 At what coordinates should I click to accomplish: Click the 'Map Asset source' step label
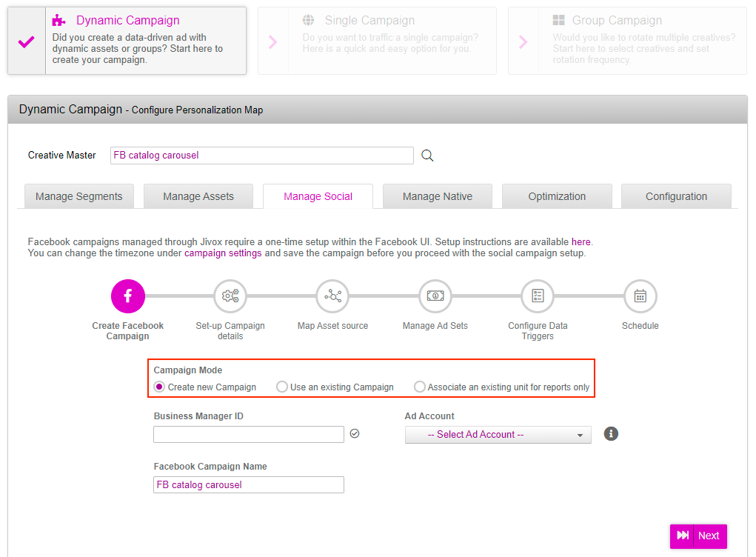coord(332,325)
